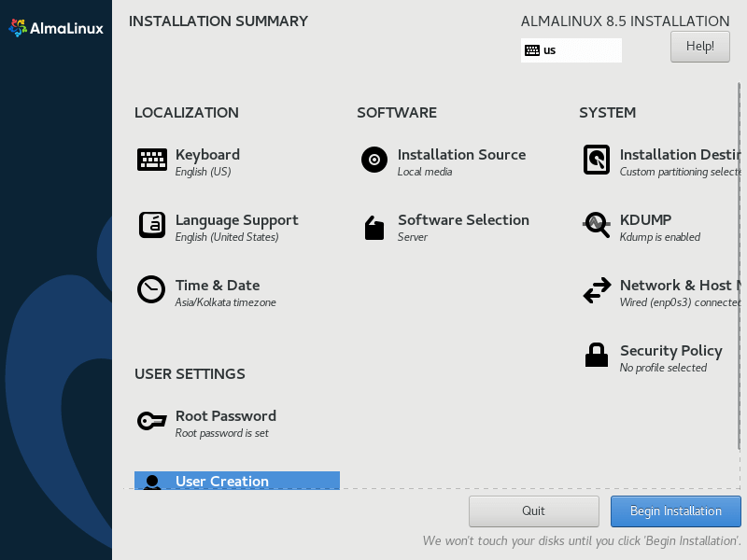Open Security Policy label
The width and height of the screenshot is (747, 560).
coord(671,351)
